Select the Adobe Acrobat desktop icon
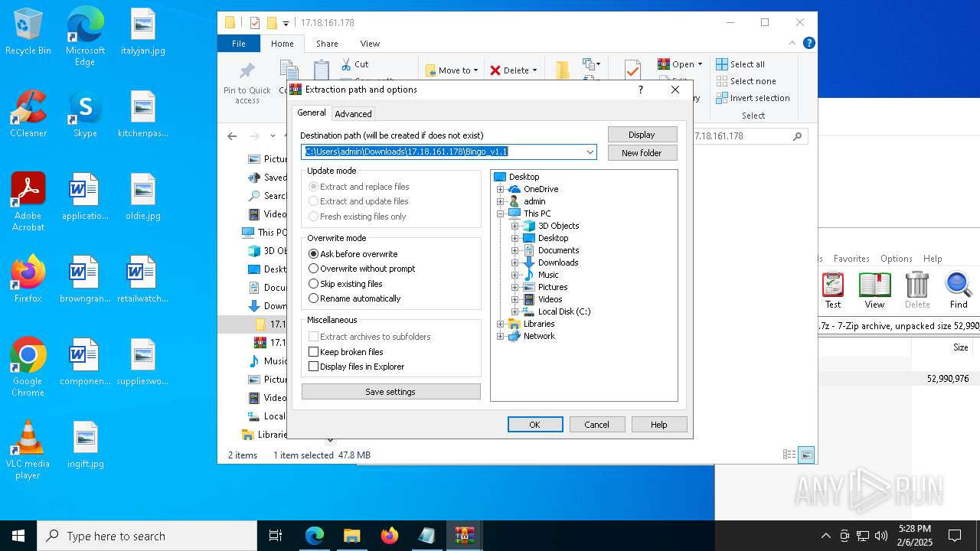This screenshot has height=551, width=980. 28,202
